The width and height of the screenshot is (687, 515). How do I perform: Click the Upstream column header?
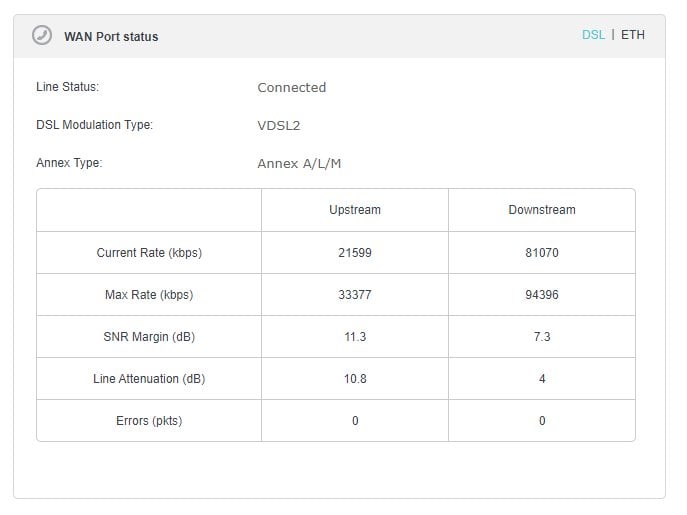pyautogui.click(x=355, y=210)
